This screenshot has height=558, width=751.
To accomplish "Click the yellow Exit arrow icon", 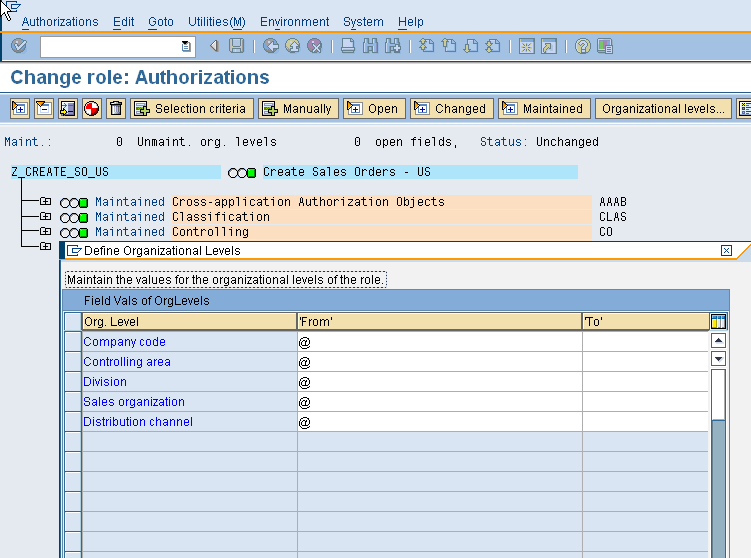I will (293, 46).
